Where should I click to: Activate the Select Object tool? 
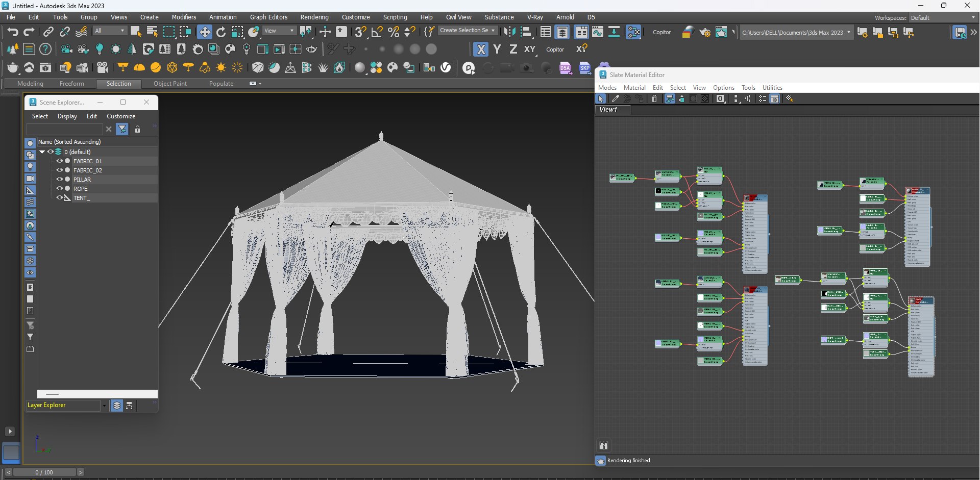136,32
